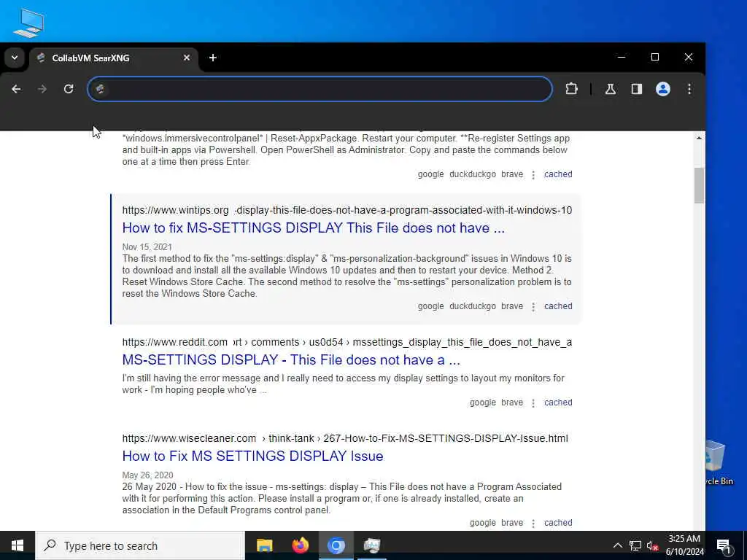
Task: Launch Firefox from the taskbar
Action: (x=300, y=545)
